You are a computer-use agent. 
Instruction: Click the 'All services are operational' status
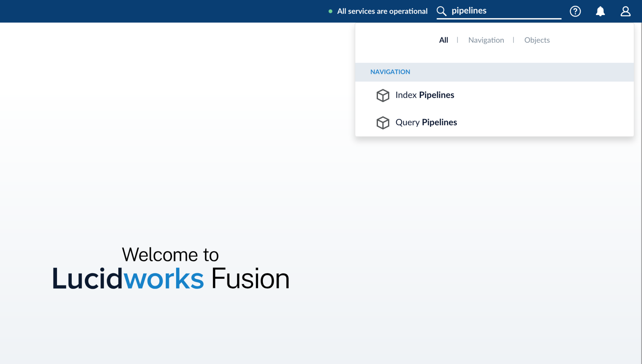(382, 11)
